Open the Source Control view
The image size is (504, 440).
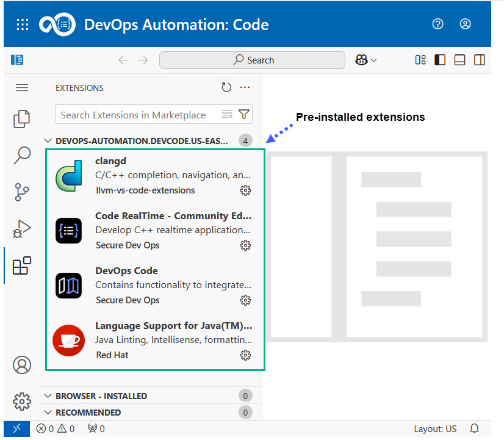click(x=21, y=192)
